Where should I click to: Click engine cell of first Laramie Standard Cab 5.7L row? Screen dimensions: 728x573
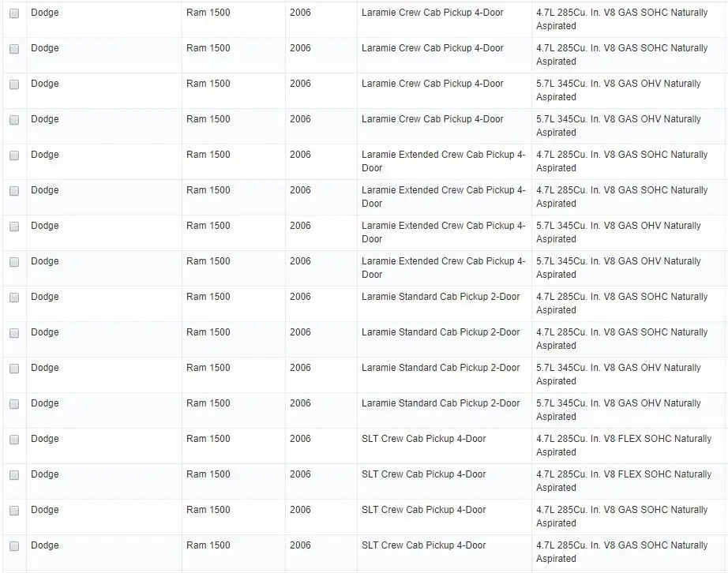[x=629, y=374]
